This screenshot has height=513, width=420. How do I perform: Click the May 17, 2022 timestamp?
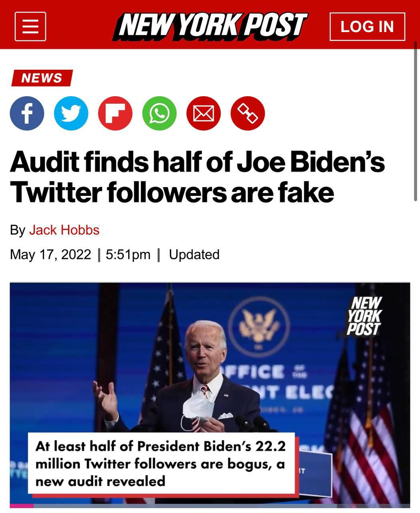(50, 254)
